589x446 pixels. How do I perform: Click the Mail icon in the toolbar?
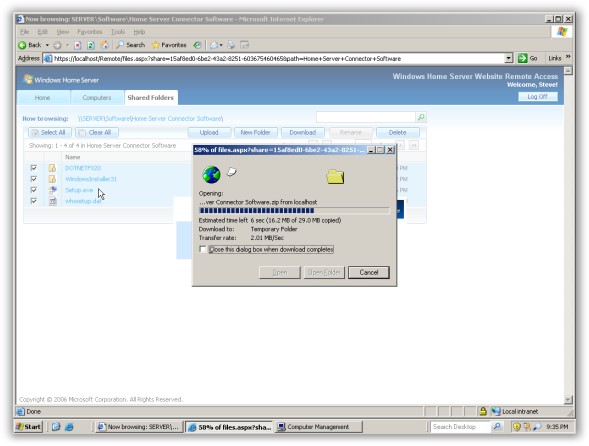pyautogui.click(x=214, y=45)
